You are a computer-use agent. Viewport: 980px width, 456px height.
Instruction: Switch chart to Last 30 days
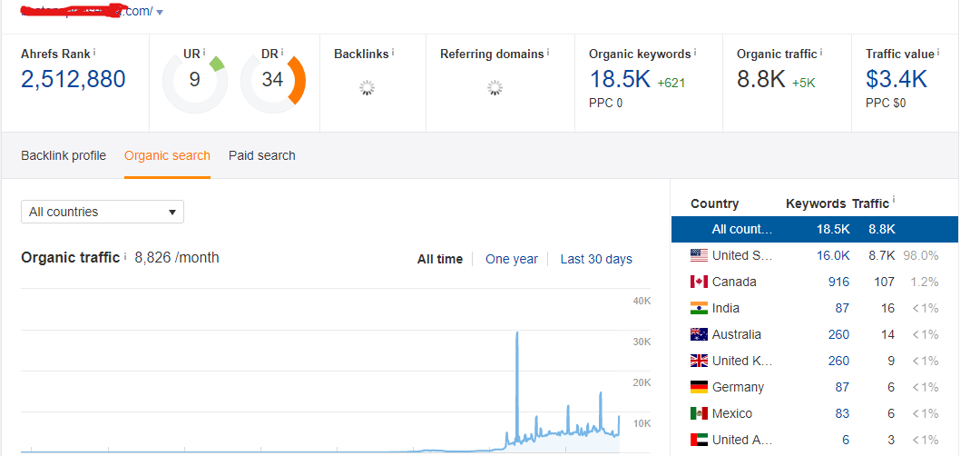596,259
